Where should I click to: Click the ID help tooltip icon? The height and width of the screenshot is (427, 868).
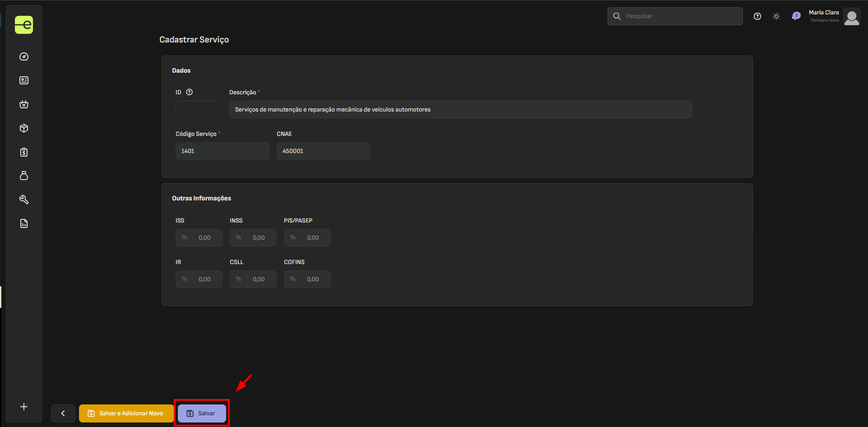[190, 92]
